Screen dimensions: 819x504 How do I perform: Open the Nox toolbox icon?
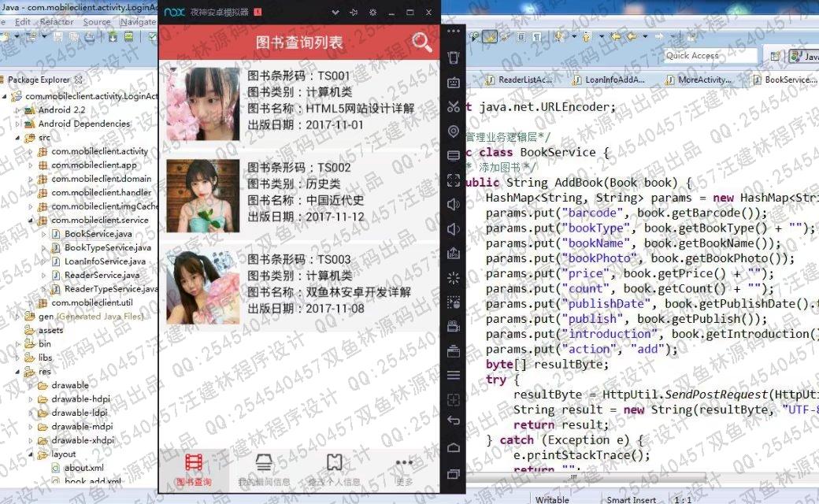pos(454,351)
